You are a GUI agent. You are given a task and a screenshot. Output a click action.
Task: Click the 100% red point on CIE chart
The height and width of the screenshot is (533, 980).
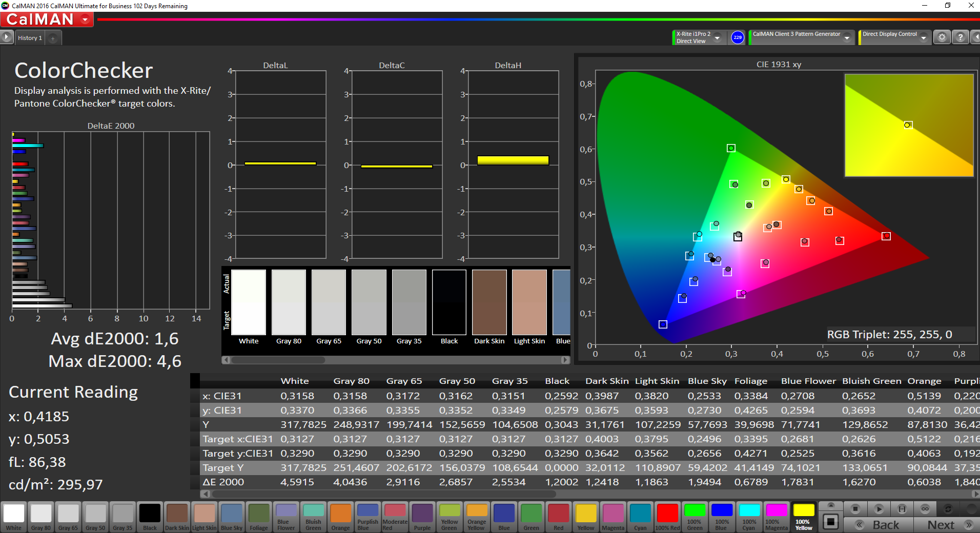click(886, 236)
